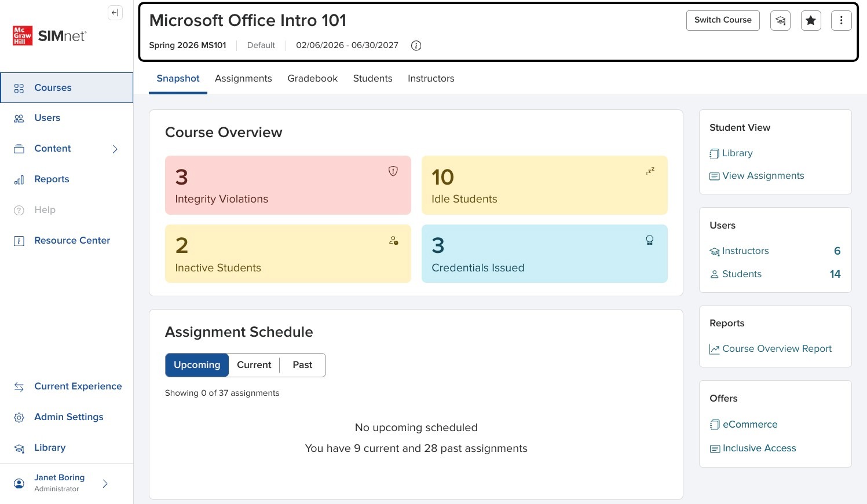This screenshot has height=504, width=867.
Task: Open the Inclusive Access link
Action: (753, 448)
